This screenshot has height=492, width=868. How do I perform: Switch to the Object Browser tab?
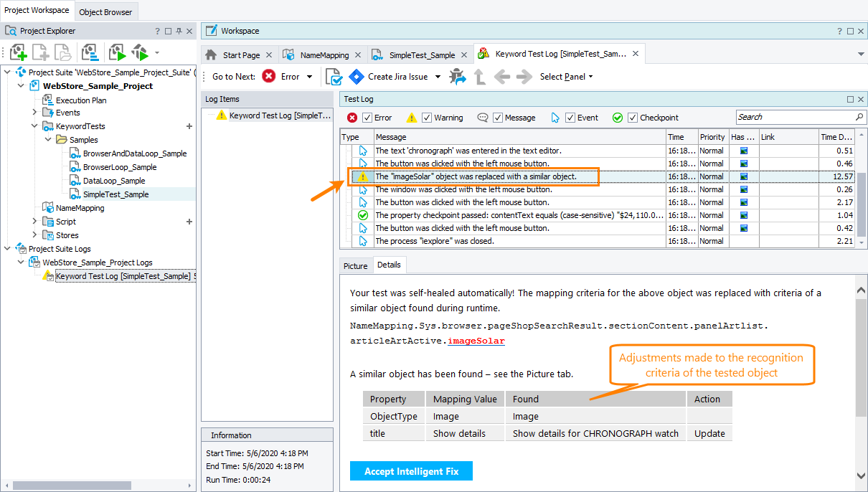pyautogui.click(x=105, y=11)
